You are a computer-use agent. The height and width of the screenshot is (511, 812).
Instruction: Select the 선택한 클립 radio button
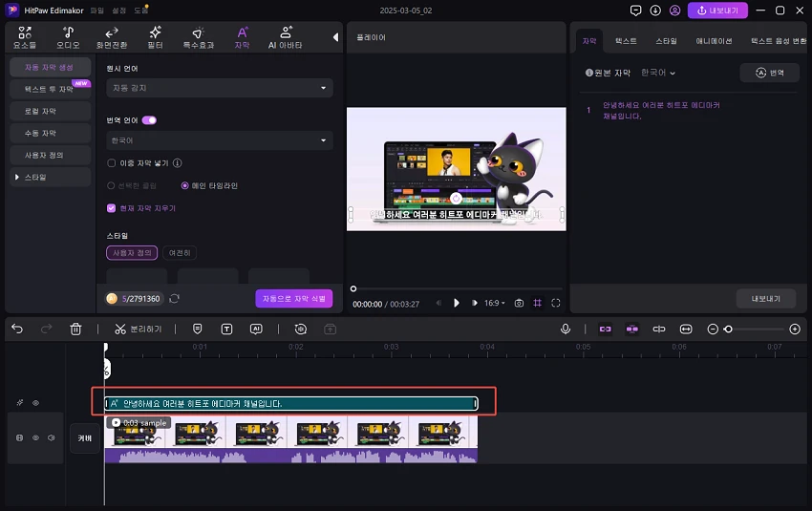click(x=111, y=185)
